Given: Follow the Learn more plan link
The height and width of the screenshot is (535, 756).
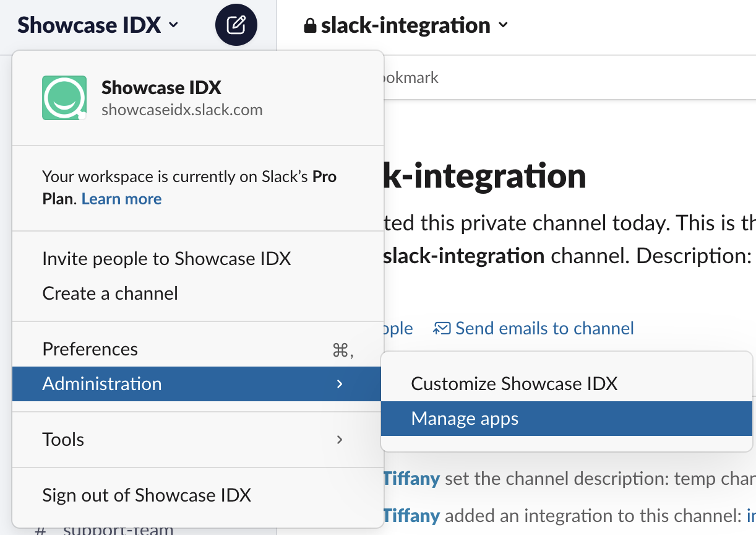Looking at the screenshot, I should 121,199.
